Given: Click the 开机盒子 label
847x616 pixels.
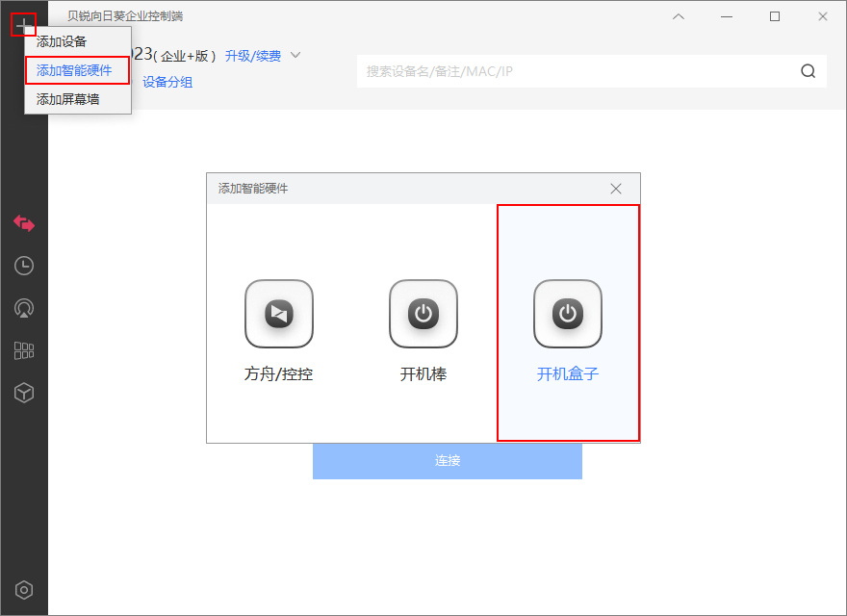Looking at the screenshot, I should point(568,373).
